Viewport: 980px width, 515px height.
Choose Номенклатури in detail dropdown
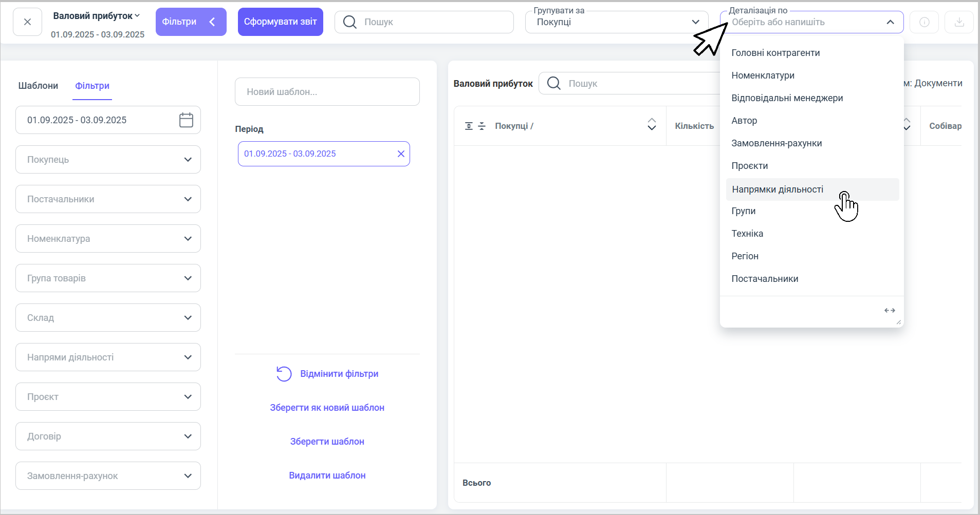(x=763, y=75)
